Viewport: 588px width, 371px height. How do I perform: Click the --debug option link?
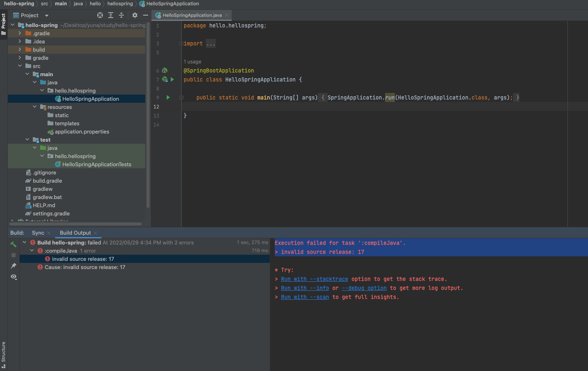(364, 288)
